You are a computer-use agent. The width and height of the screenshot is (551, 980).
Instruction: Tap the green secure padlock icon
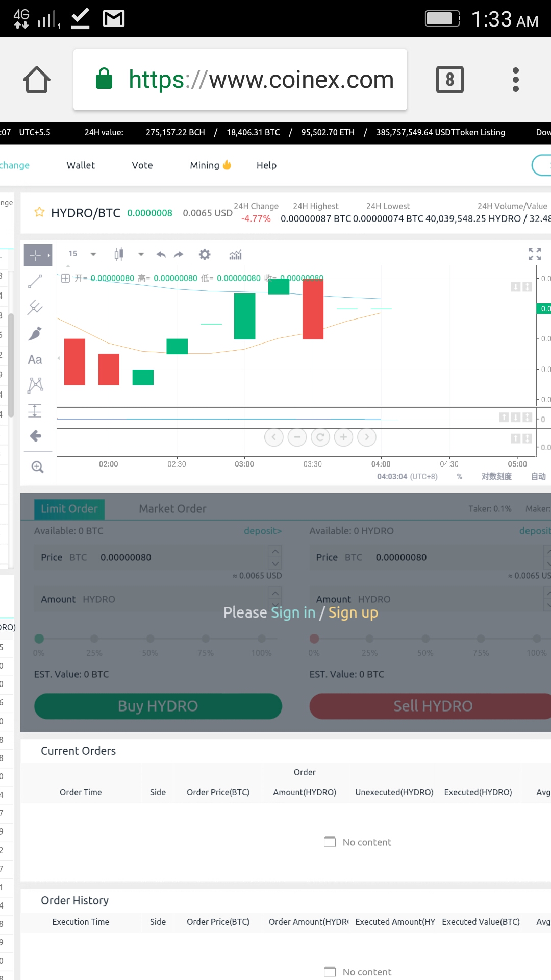coord(104,79)
